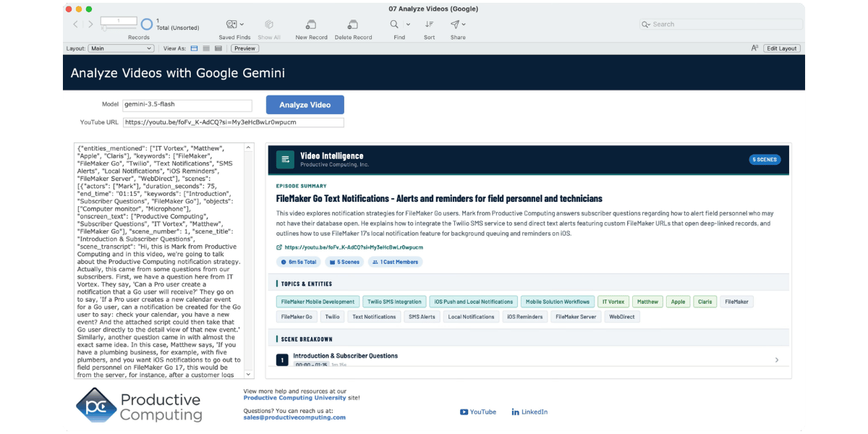The width and height of the screenshot is (868, 434).
Task: Open the Layout dropdown showing Main
Action: point(121,48)
